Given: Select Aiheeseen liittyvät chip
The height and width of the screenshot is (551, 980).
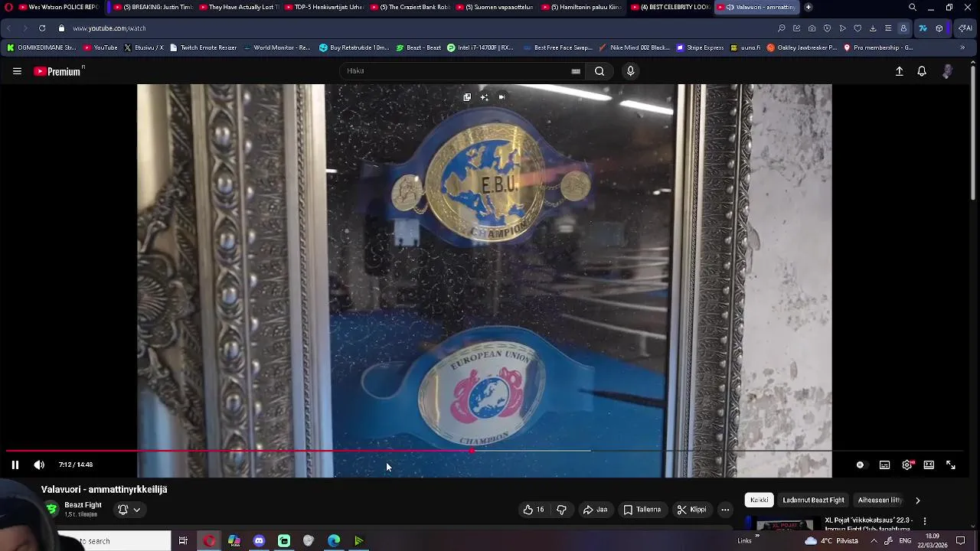Looking at the screenshot, I should (x=880, y=500).
